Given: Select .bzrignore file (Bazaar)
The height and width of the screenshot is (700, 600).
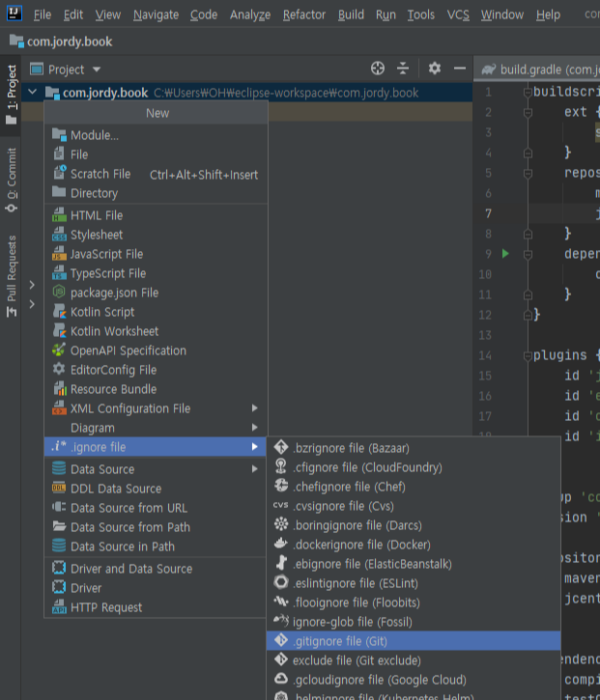Looking at the screenshot, I should [x=414, y=448].
